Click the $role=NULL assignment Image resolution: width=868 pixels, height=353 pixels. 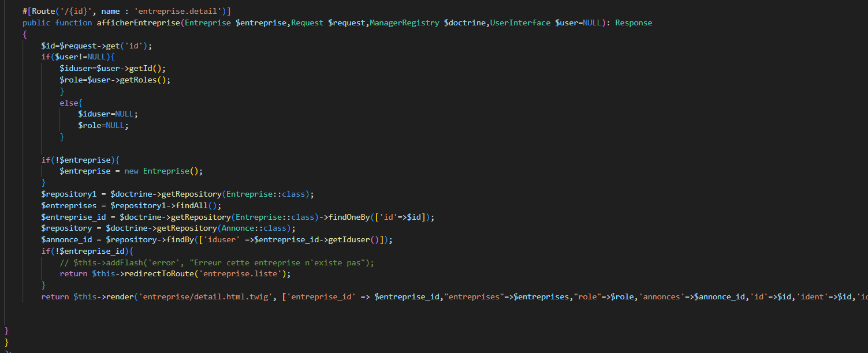[103, 126]
